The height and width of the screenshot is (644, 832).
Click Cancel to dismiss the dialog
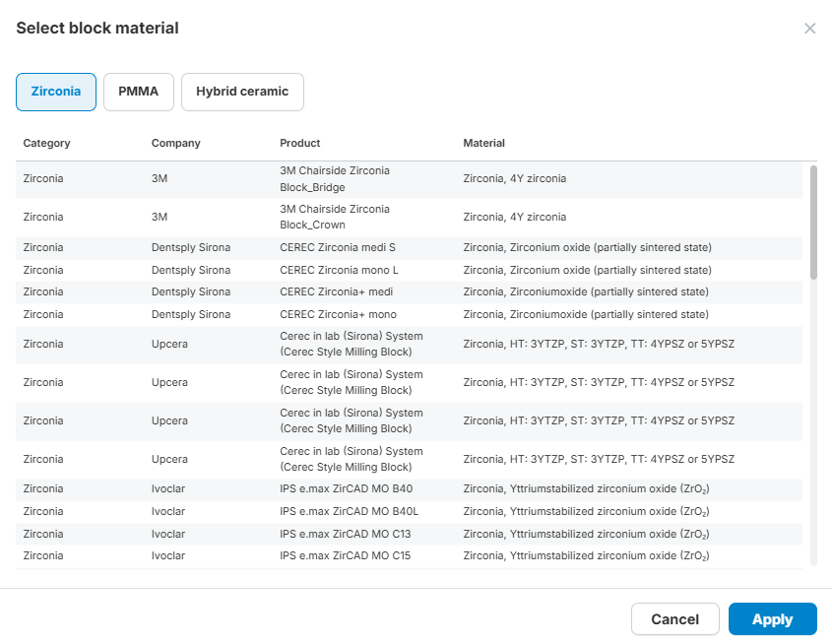[x=674, y=619]
